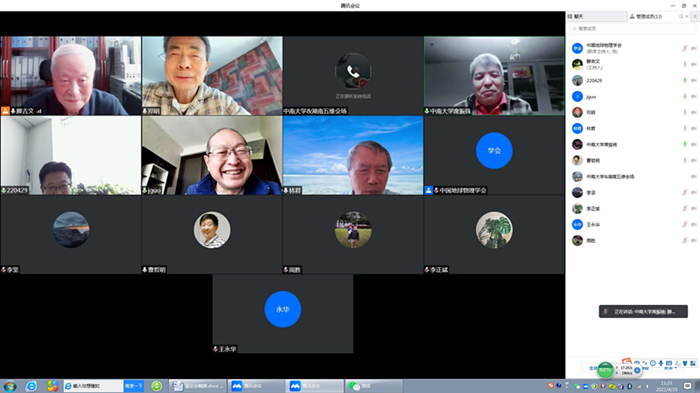Toggle microphone for participant 220429 in member list
Image resolution: width=700 pixels, height=393 pixels.
pyautogui.click(x=685, y=80)
